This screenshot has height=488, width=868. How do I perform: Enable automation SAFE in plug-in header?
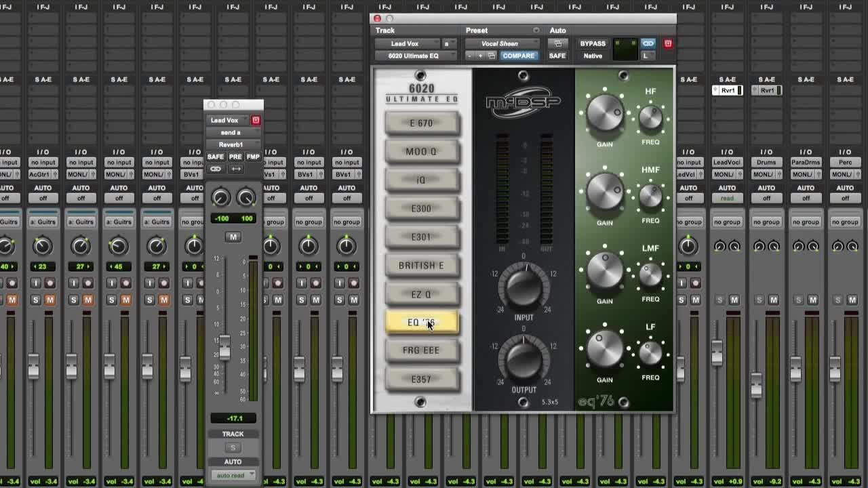click(x=557, y=56)
